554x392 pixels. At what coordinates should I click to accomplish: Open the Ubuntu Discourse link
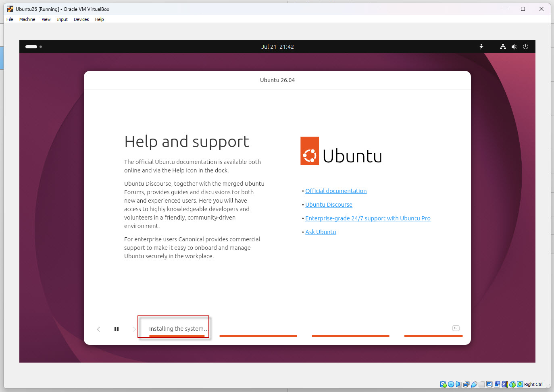click(329, 205)
